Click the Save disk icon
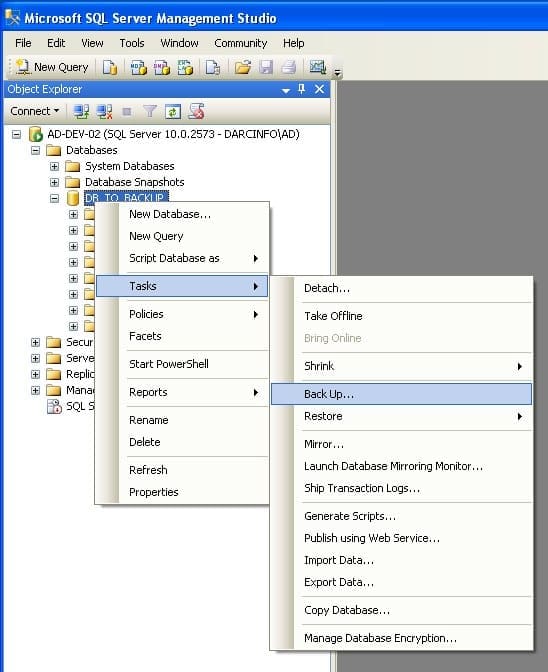Image resolution: width=548 pixels, height=672 pixels. click(x=266, y=67)
